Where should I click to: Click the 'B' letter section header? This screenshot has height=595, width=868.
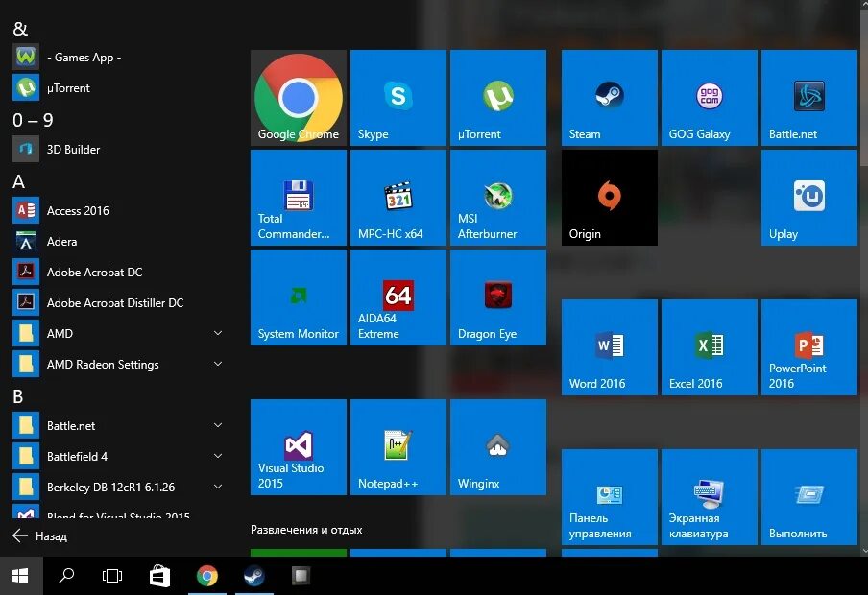click(x=17, y=396)
